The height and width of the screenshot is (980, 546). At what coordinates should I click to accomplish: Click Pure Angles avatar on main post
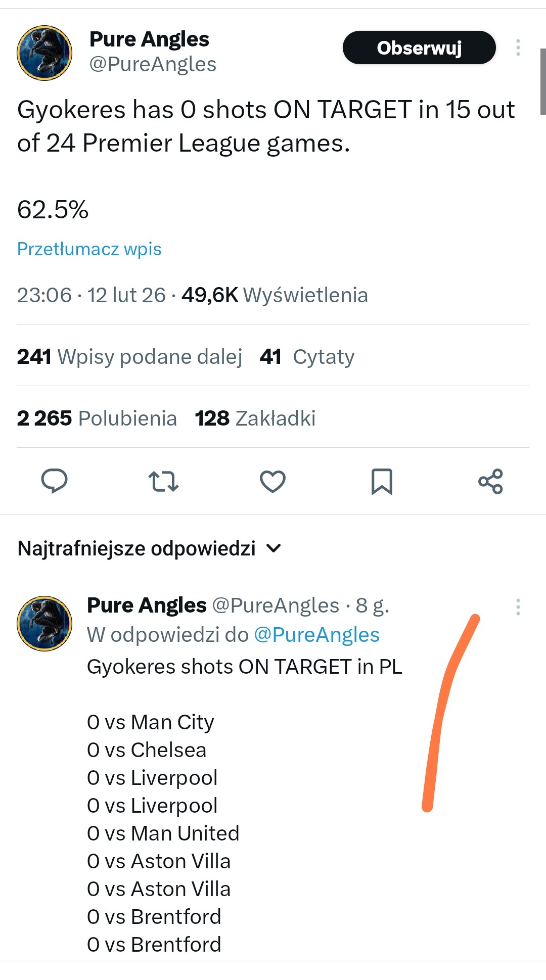pos(44,53)
